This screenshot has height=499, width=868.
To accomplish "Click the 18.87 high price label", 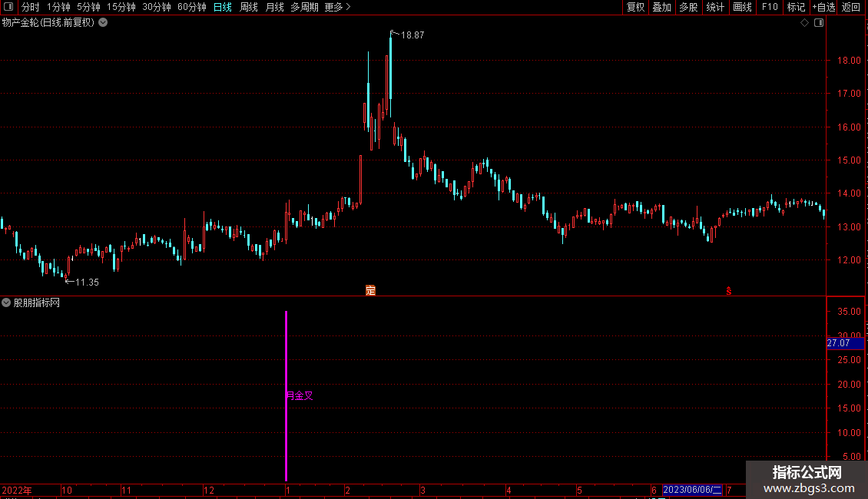I will click(x=412, y=35).
